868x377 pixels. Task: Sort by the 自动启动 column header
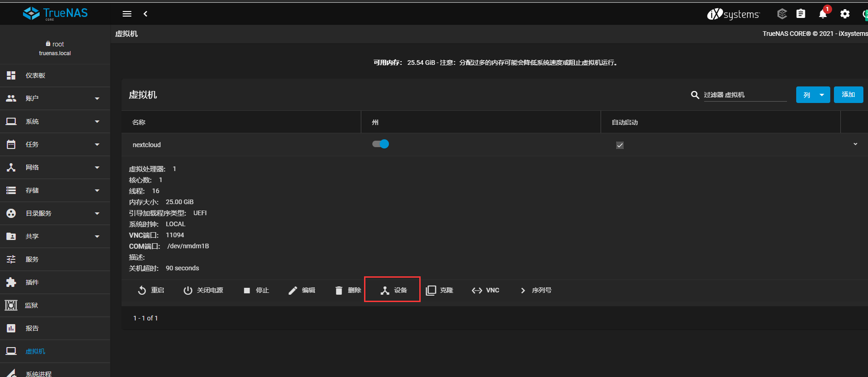point(625,122)
